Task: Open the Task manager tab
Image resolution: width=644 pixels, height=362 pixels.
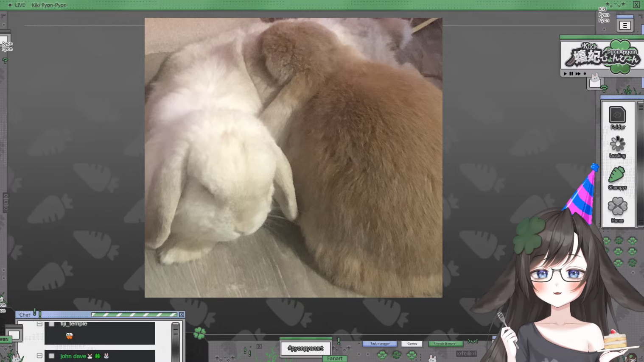Action: 380,344
